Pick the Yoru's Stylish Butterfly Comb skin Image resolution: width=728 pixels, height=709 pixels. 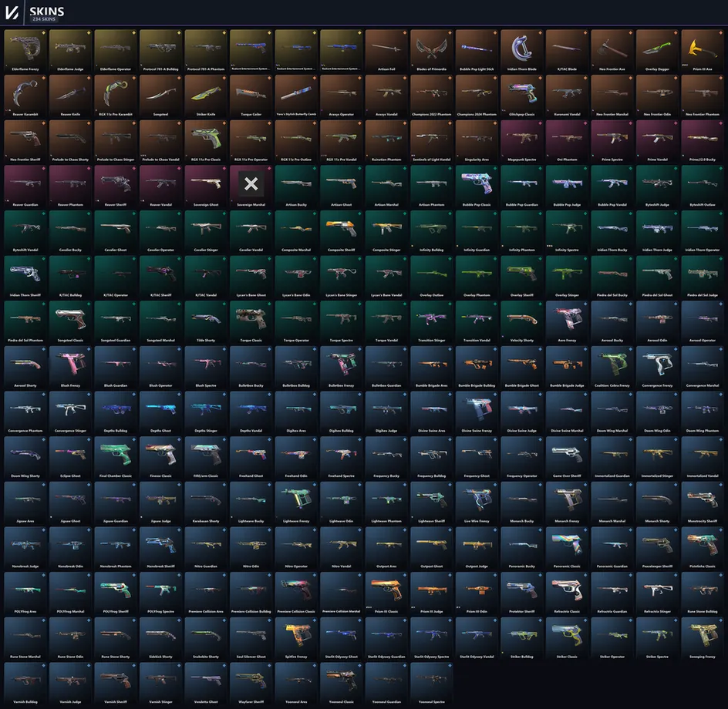coord(296,96)
